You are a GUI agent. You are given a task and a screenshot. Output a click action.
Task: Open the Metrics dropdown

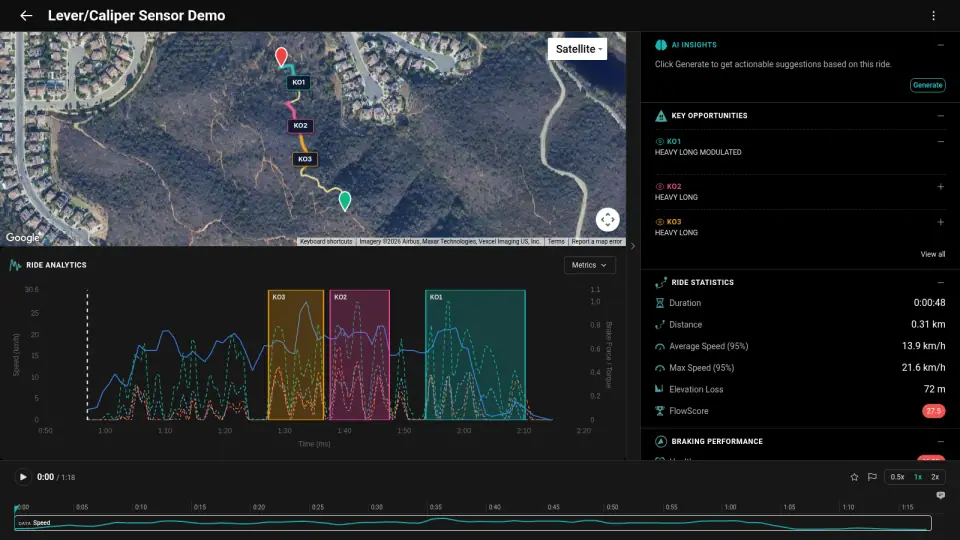coord(589,265)
